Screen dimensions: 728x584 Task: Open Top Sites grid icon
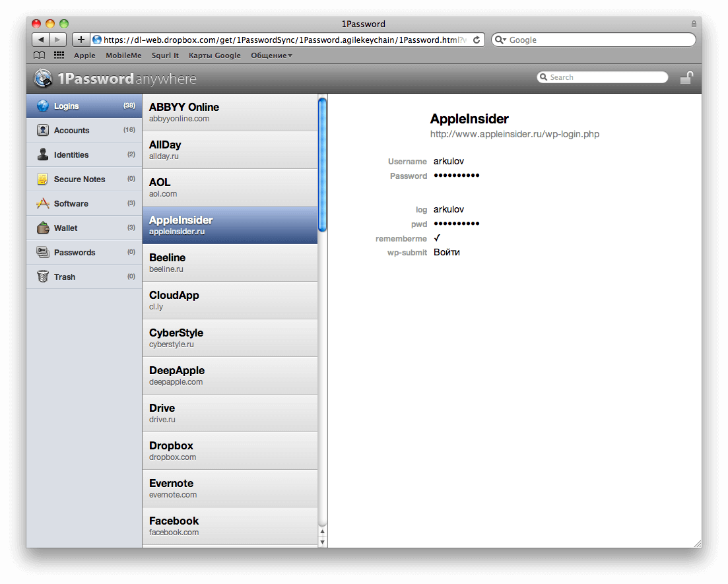(59, 55)
